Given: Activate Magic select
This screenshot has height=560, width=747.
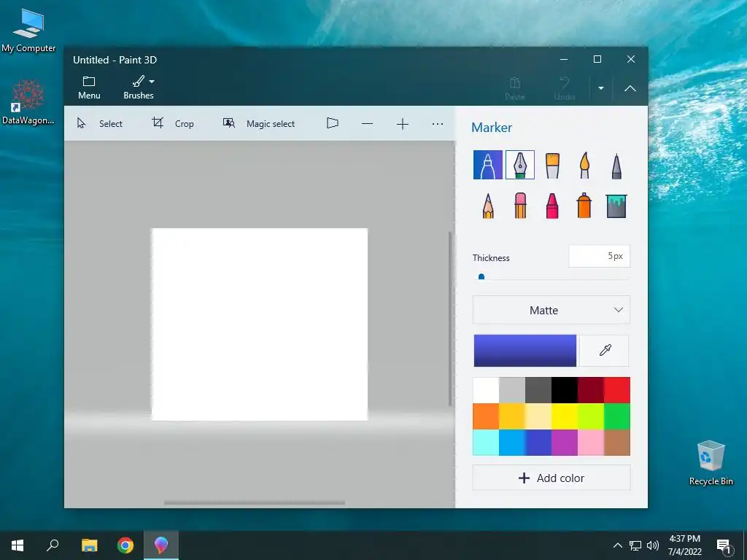Looking at the screenshot, I should pyautogui.click(x=259, y=123).
